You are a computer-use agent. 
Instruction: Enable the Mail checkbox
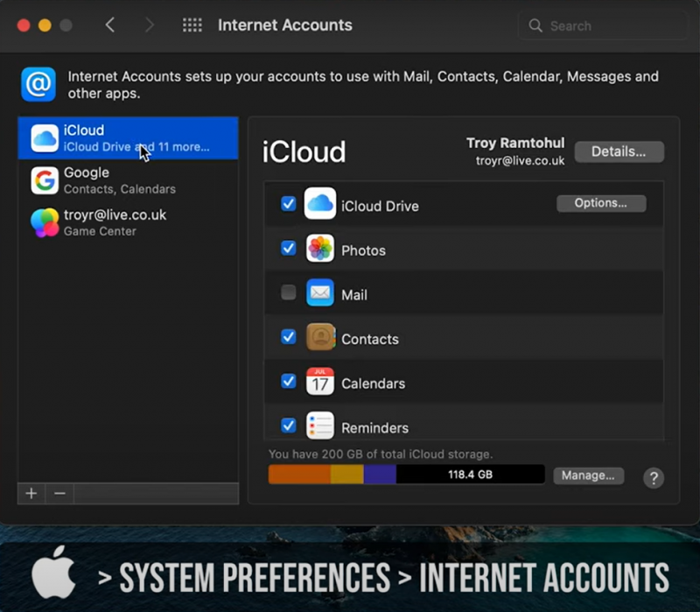289,292
